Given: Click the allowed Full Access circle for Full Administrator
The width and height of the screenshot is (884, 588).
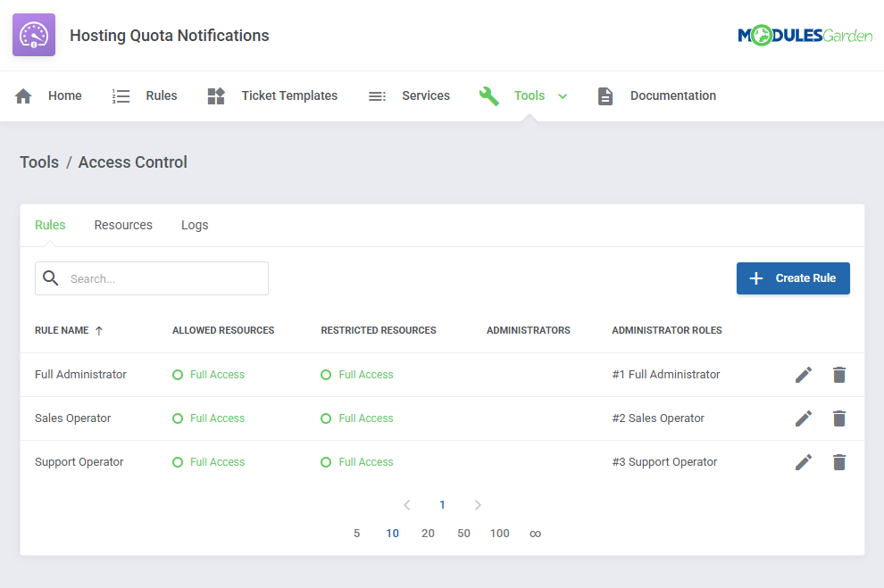Looking at the screenshot, I should [x=178, y=375].
